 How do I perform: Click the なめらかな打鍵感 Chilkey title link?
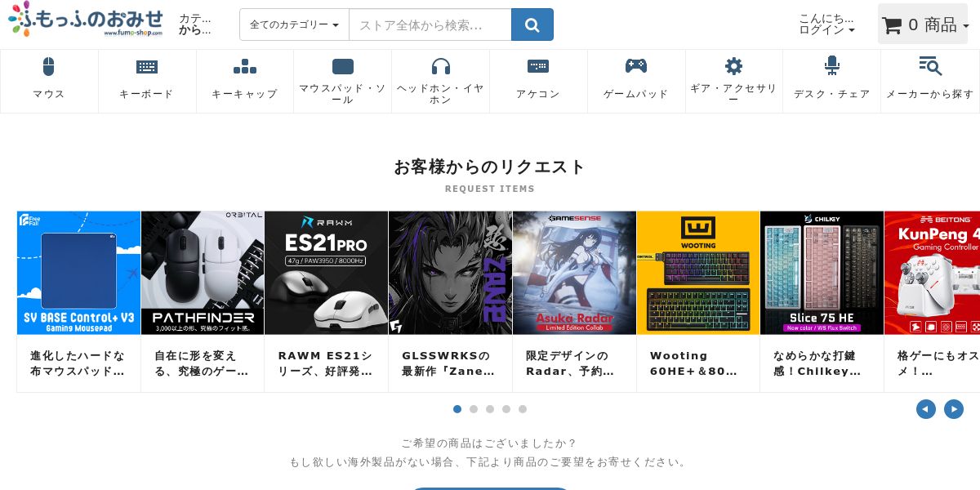click(x=817, y=363)
